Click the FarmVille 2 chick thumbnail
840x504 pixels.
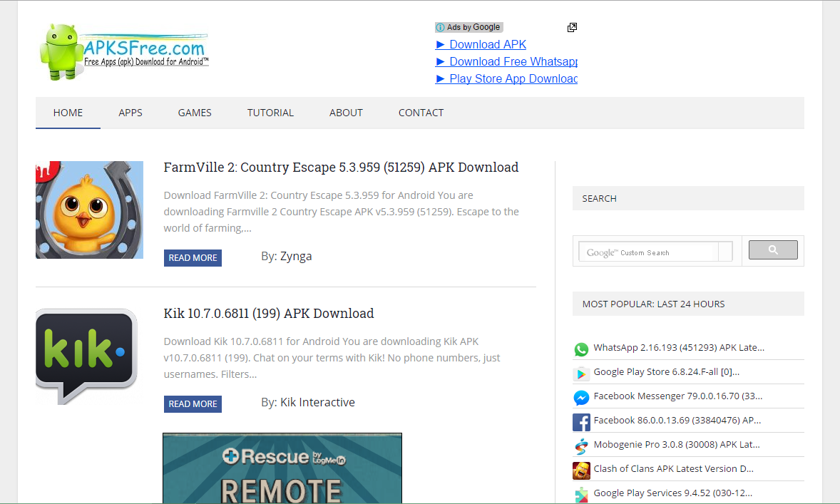89,210
